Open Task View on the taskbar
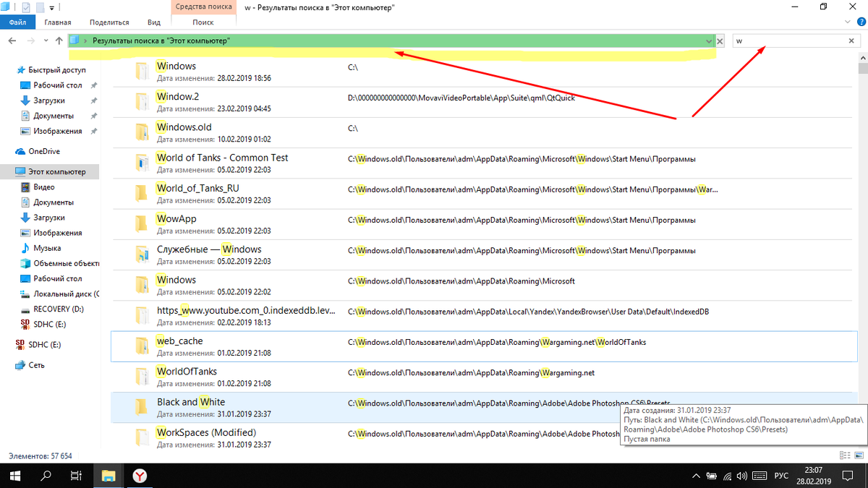 click(x=76, y=476)
